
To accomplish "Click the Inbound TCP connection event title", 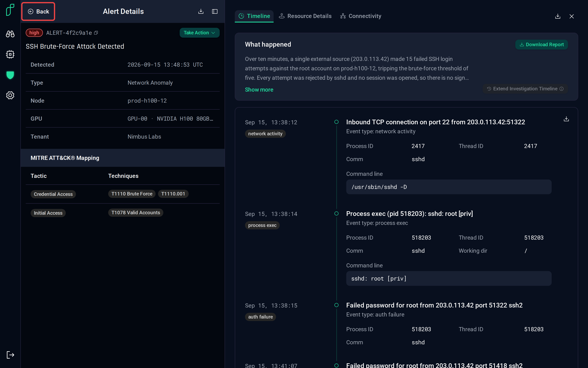I will click(435, 122).
